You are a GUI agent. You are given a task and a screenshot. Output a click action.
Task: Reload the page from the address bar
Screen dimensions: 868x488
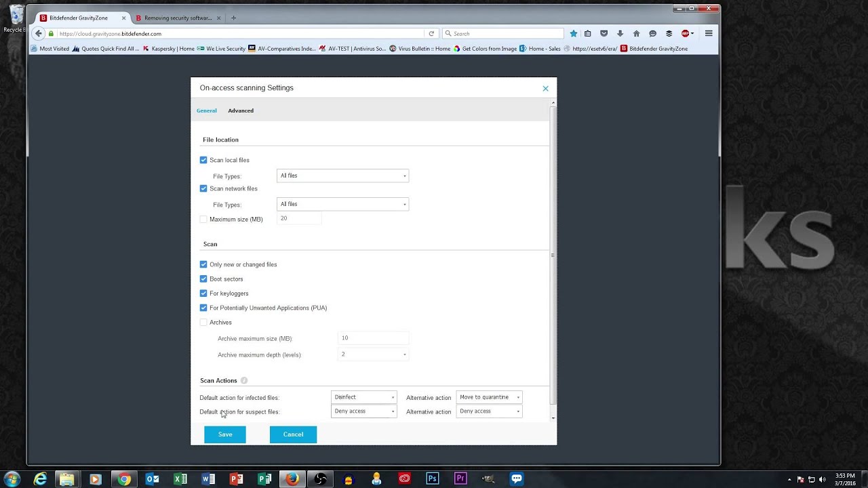point(431,33)
